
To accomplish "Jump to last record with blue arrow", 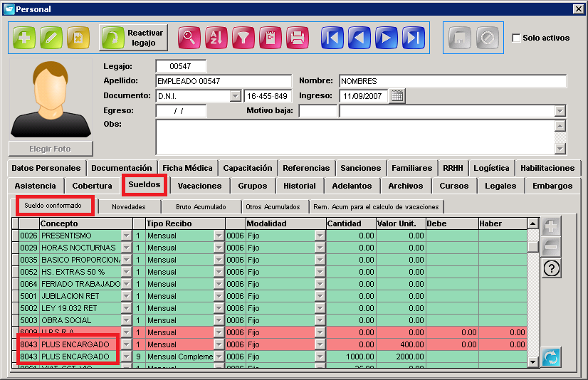I will click(x=414, y=38).
